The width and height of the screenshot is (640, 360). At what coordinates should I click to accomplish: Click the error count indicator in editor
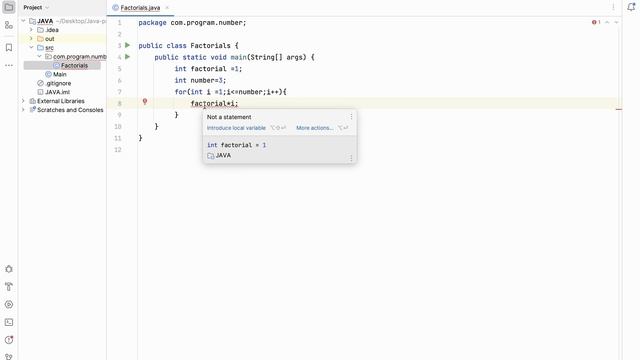596,22
